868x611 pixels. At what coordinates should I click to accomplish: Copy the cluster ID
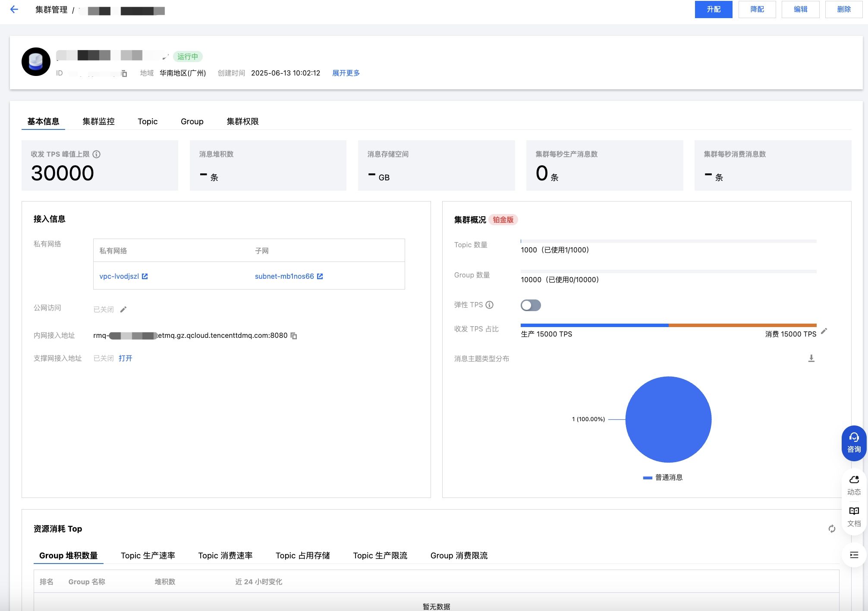click(x=124, y=74)
